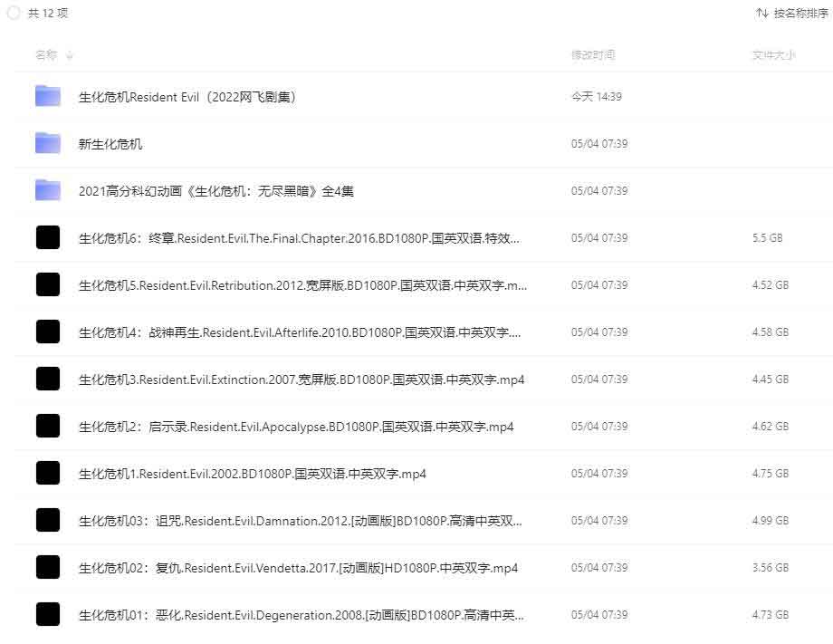Click thumbnail of 生化危机01 恶化 Degeneration file
This screenshot has height=644, width=833.
(48, 615)
